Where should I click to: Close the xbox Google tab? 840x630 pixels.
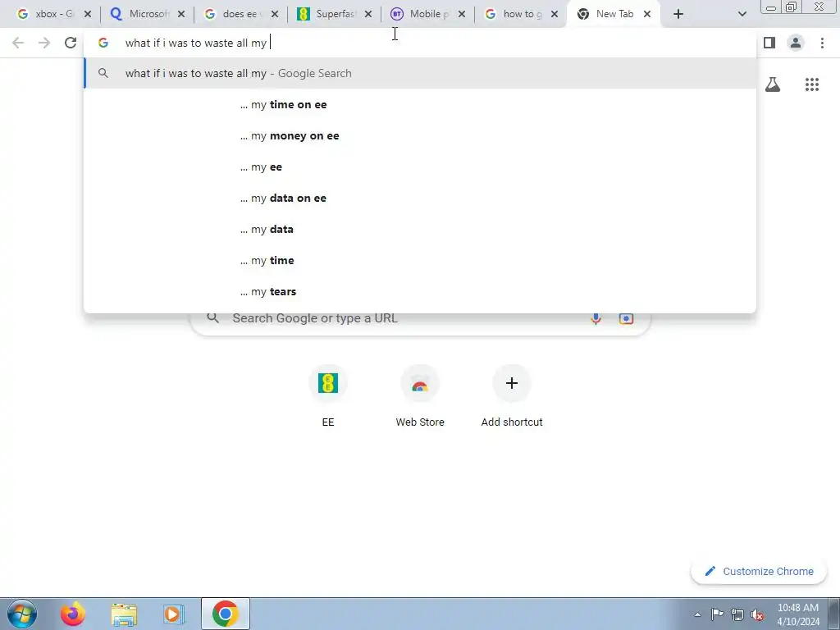(x=88, y=15)
